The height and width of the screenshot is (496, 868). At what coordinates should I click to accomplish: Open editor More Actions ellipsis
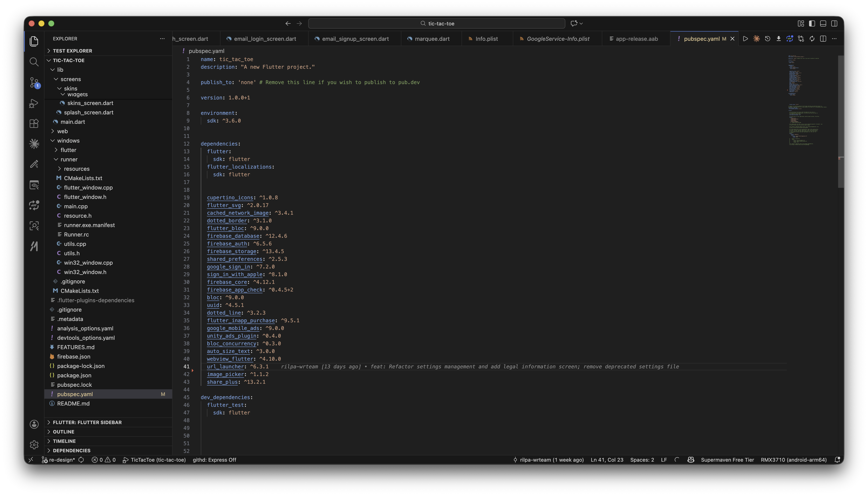coord(834,38)
